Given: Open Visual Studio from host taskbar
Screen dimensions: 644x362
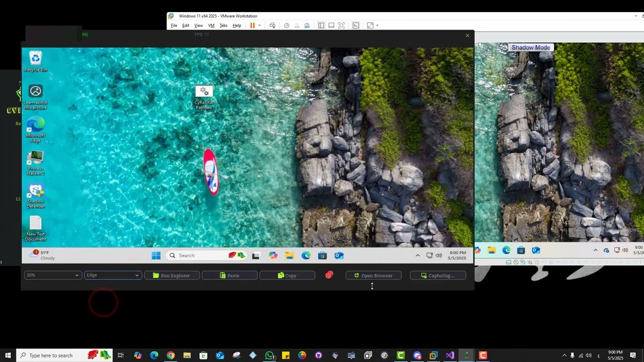Looking at the screenshot, I should point(450,355).
